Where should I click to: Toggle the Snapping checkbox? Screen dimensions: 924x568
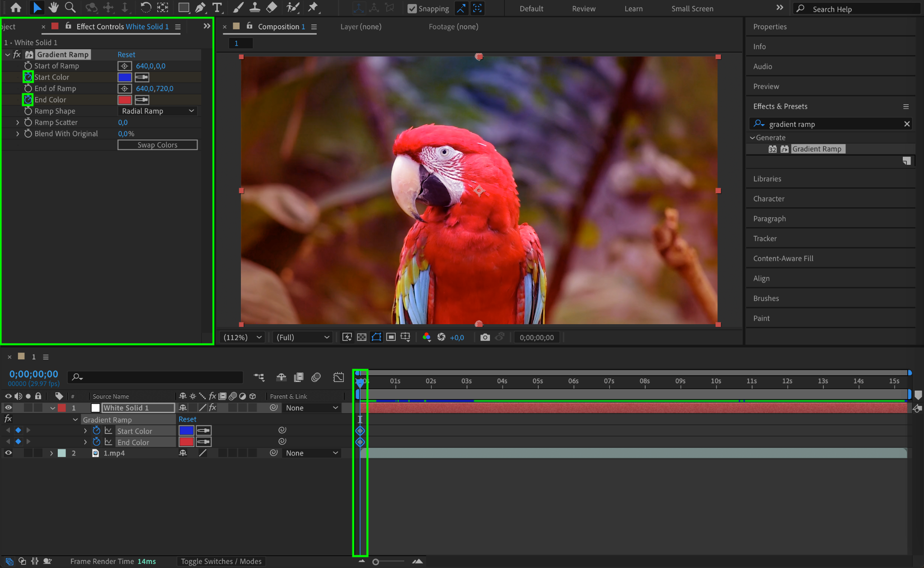(x=412, y=9)
